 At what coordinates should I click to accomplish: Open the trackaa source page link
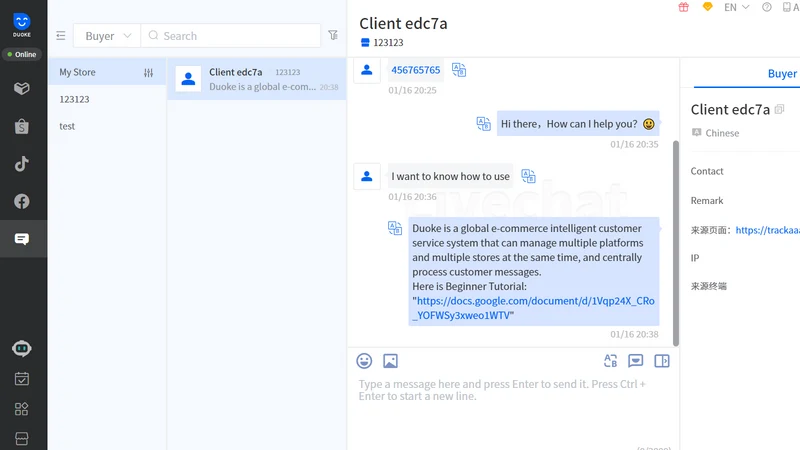tap(767, 230)
